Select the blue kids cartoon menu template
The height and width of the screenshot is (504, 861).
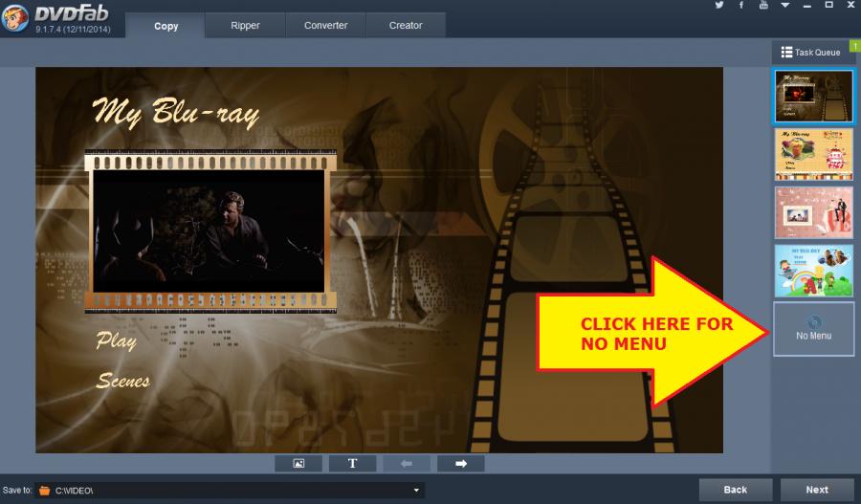[x=814, y=271]
